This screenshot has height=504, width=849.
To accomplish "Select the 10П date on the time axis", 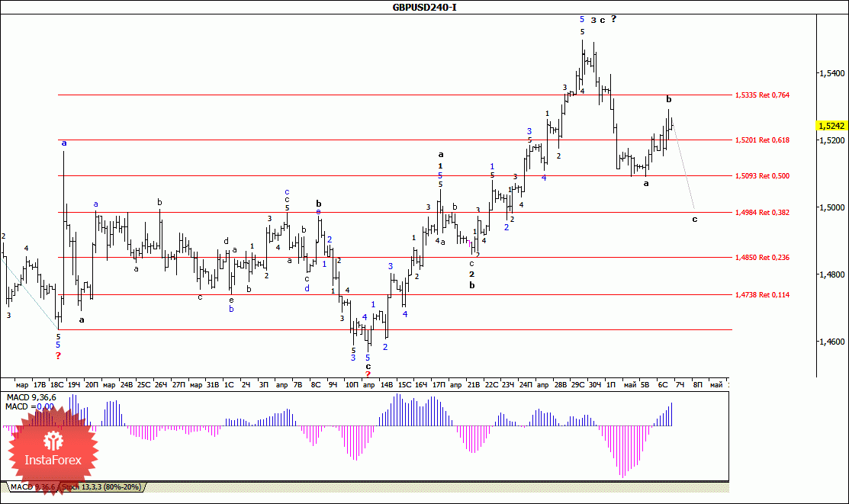I will click(352, 385).
